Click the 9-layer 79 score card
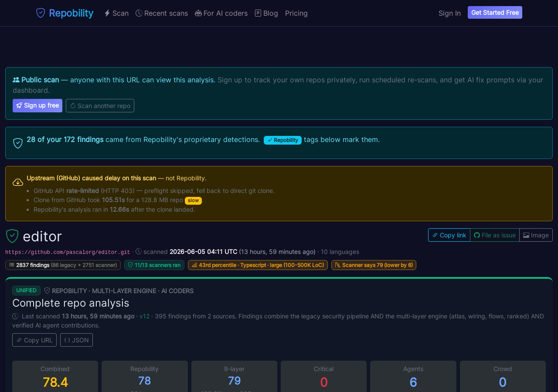This screenshot has height=392, width=558. click(x=234, y=376)
